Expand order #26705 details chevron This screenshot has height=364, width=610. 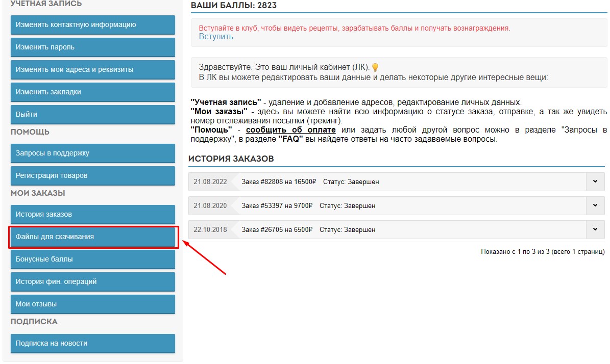coord(595,229)
